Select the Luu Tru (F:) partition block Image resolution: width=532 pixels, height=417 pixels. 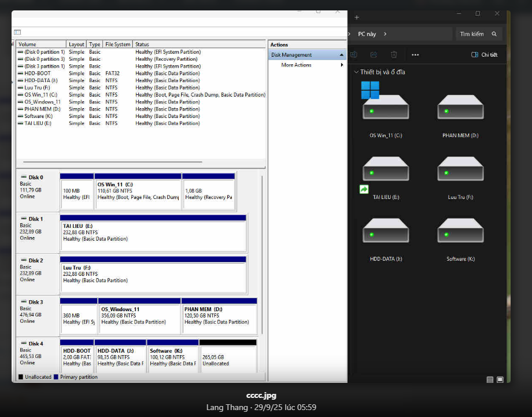tap(153, 275)
